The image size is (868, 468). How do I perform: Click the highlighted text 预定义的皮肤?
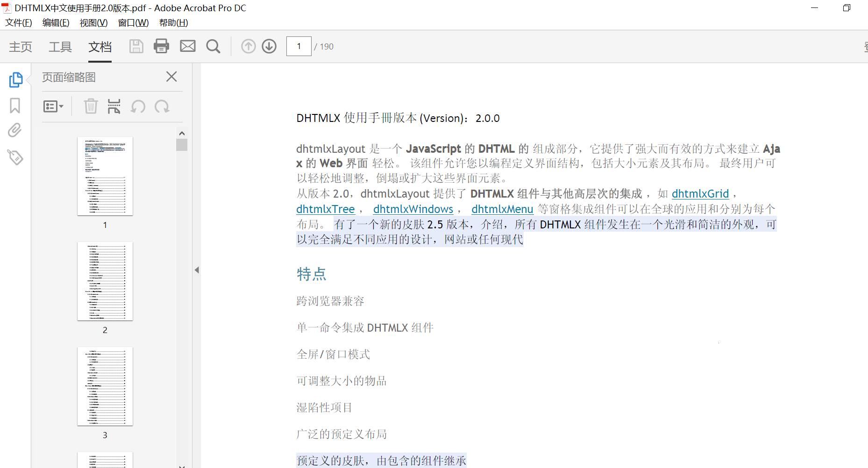click(330, 461)
